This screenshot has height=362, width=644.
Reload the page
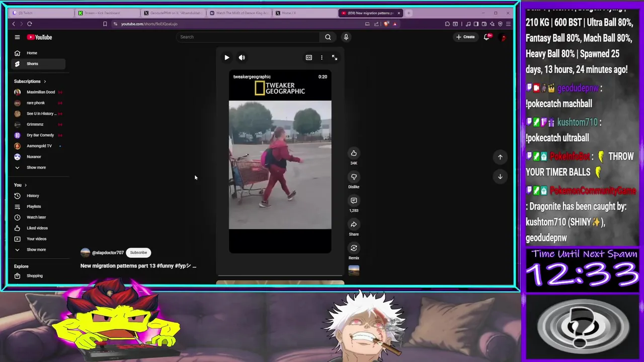30,24
